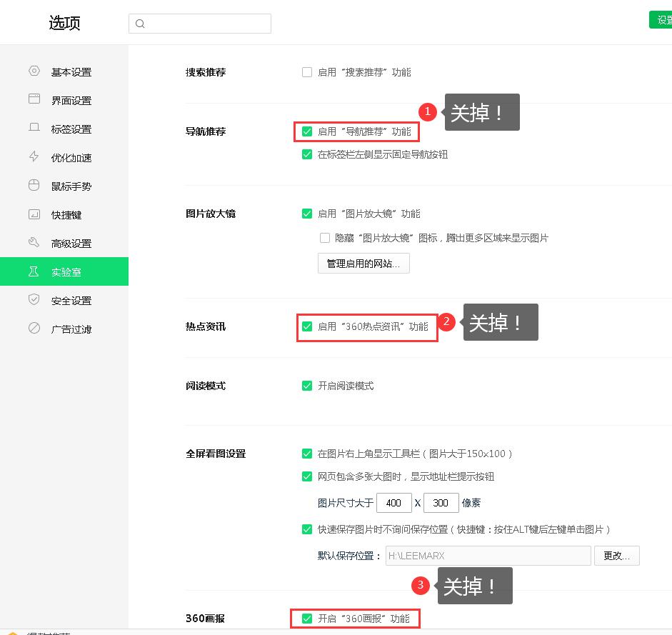This screenshot has height=635, width=672.
Task: Click the 默认保存位置 path field
Action: [488, 556]
